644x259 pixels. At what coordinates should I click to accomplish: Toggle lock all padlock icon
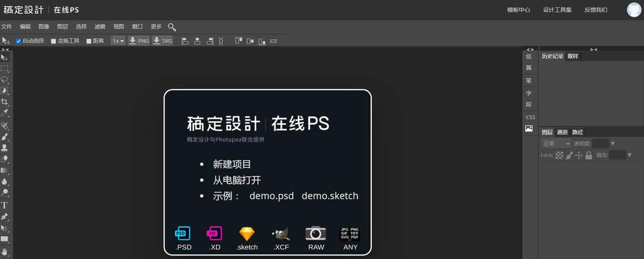tap(589, 155)
